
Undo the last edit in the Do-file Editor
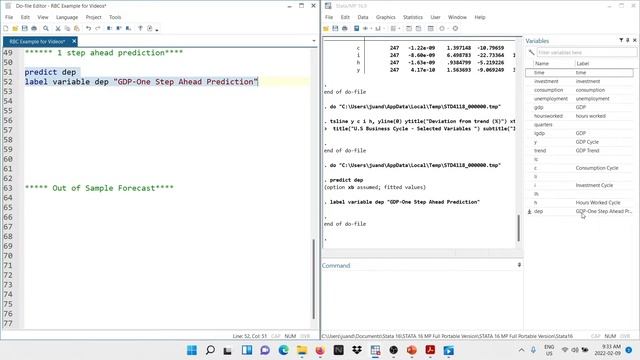[x=88, y=29]
